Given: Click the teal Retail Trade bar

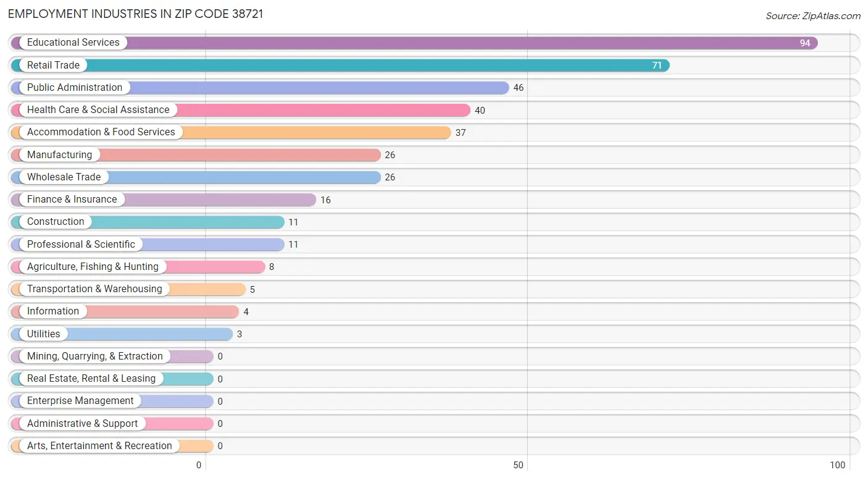Looking at the screenshot, I should (x=340, y=65).
